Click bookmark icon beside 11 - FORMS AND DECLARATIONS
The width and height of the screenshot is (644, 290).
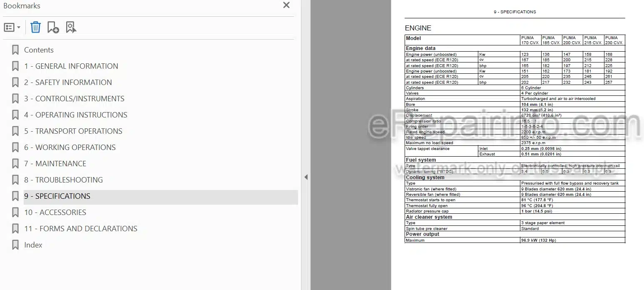pyautogui.click(x=15, y=229)
